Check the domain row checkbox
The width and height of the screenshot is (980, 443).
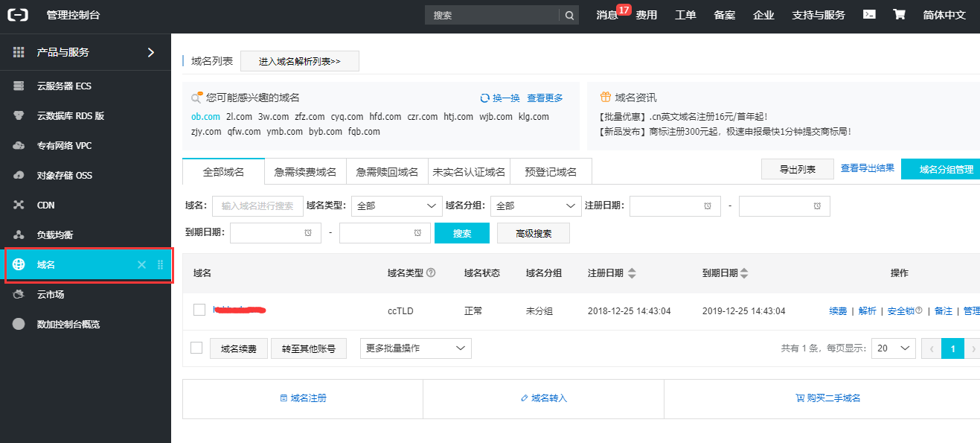199,310
